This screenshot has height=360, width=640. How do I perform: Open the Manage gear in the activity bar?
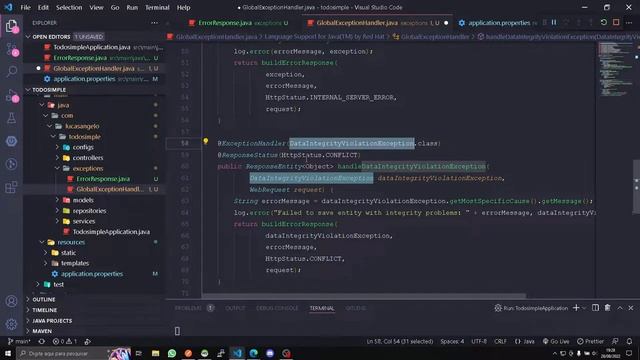pyautogui.click(x=11, y=324)
